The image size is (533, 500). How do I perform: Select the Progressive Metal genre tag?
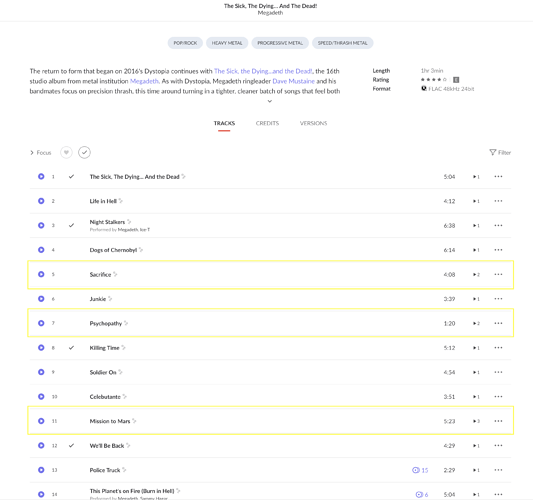(x=280, y=43)
